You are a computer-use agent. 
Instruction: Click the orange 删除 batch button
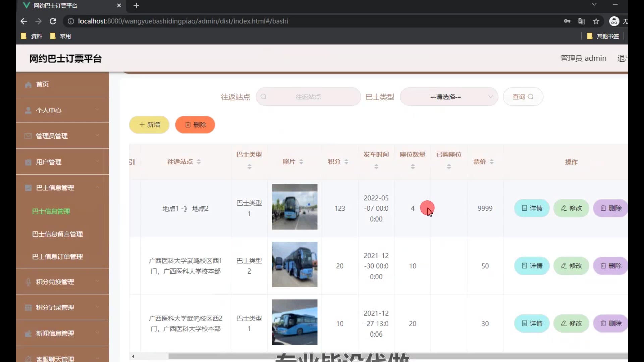[195, 125]
